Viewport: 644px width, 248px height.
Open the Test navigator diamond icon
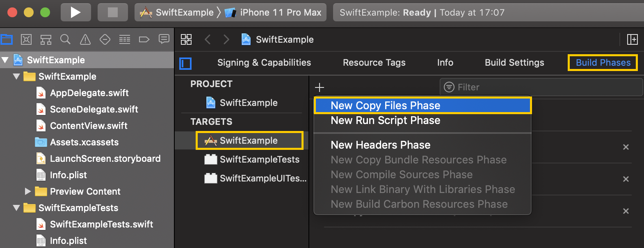[x=105, y=39]
